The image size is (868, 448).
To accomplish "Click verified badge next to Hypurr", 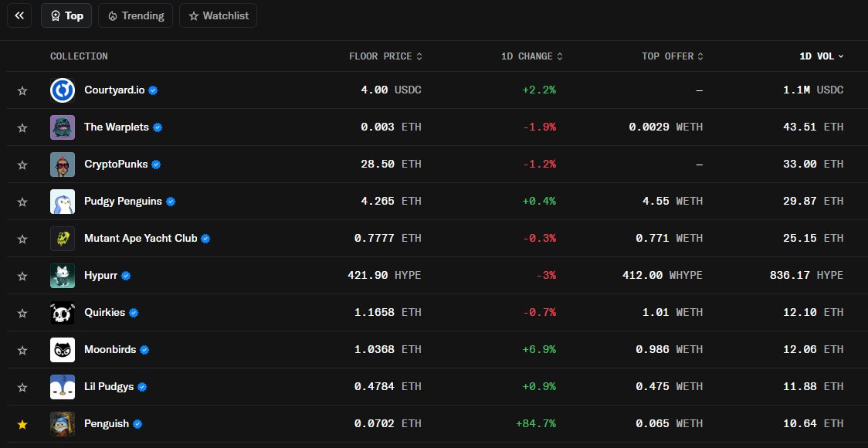I will point(126,276).
